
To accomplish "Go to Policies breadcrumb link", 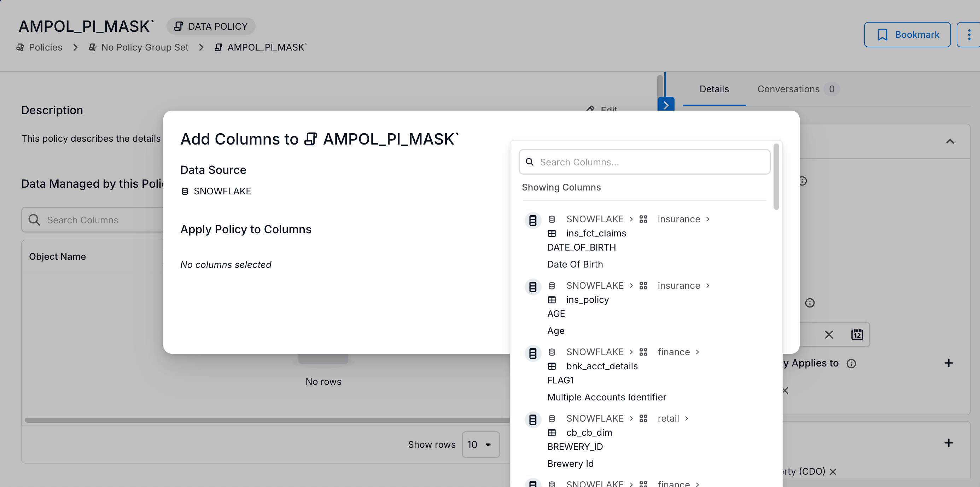I will [x=45, y=47].
